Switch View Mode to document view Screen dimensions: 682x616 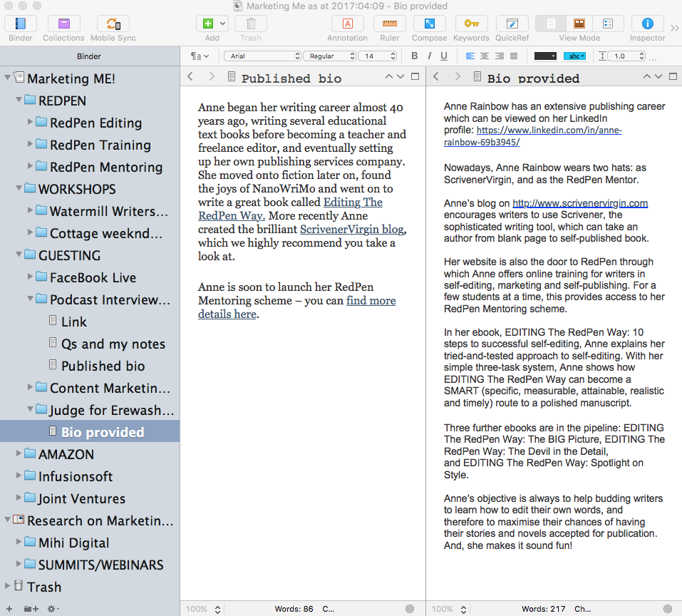(x=551, y=24)
